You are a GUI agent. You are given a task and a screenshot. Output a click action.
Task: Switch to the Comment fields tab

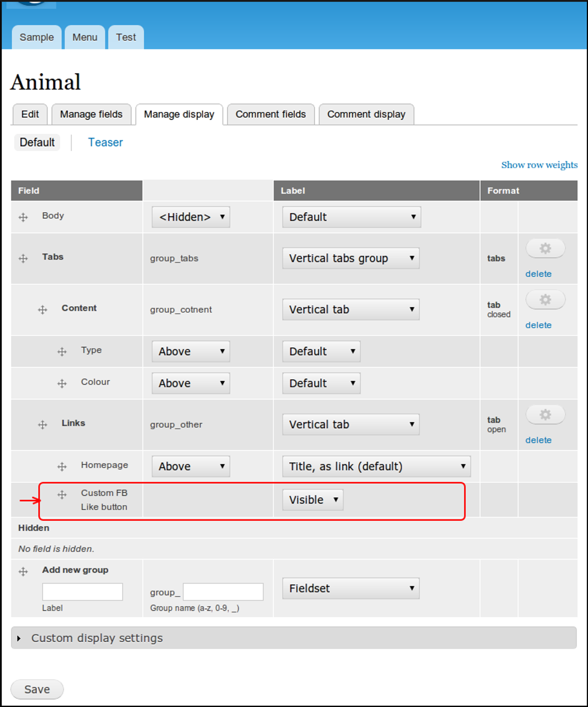(270, 114)
